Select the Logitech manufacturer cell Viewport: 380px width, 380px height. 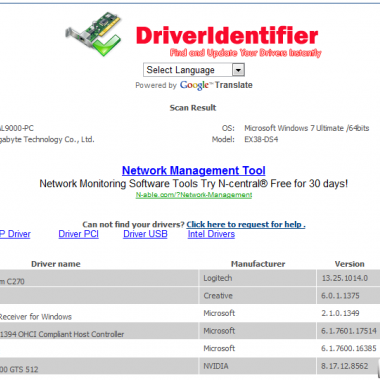pos(257,278)
